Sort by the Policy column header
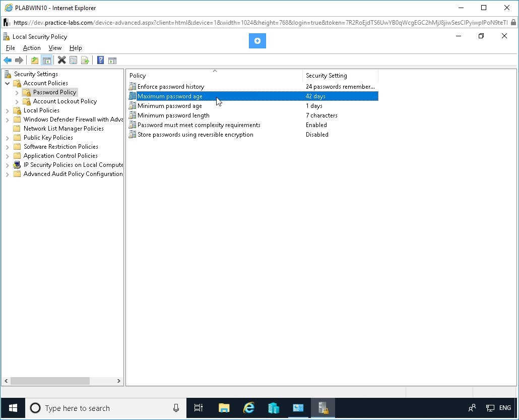This screenshot has width=519, height=420. (215, 76)
